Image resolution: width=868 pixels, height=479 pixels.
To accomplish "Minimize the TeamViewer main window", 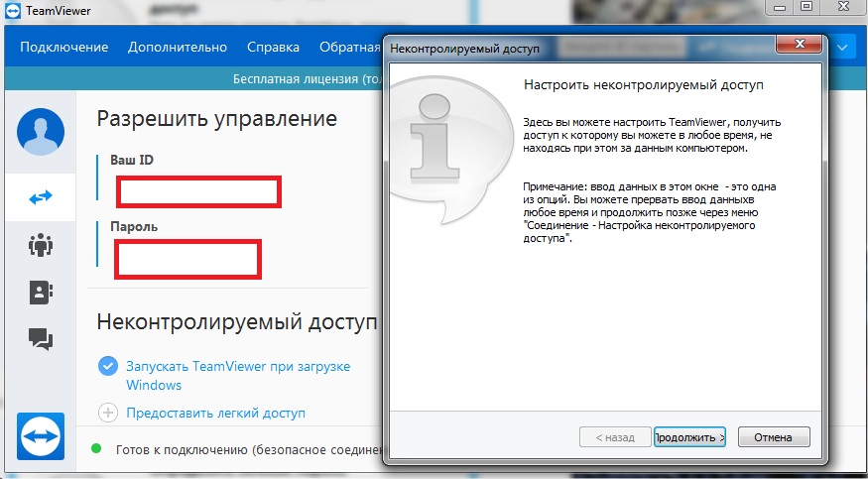I will pos(781,6).
